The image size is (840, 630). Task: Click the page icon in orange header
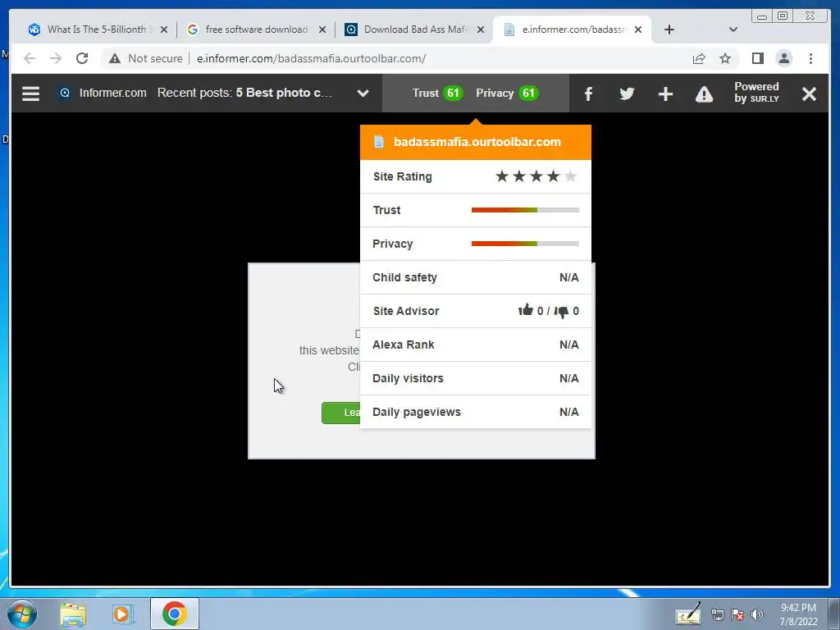tap(379, 142)
